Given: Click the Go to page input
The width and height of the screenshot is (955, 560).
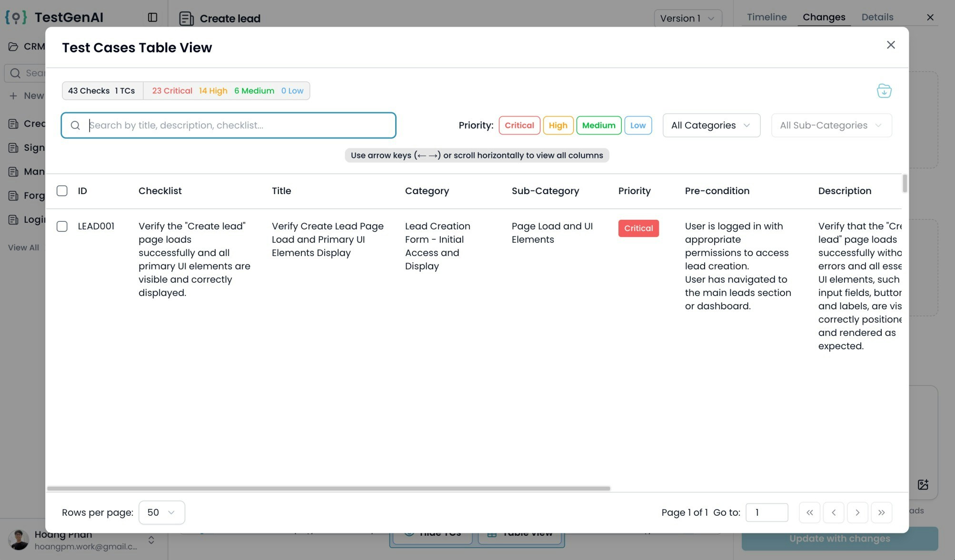Looking at the screenshot, I should click(766, 512).
